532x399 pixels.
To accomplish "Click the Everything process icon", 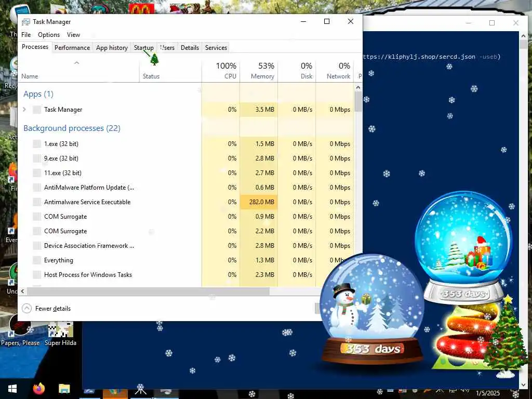I will point(37,261).
